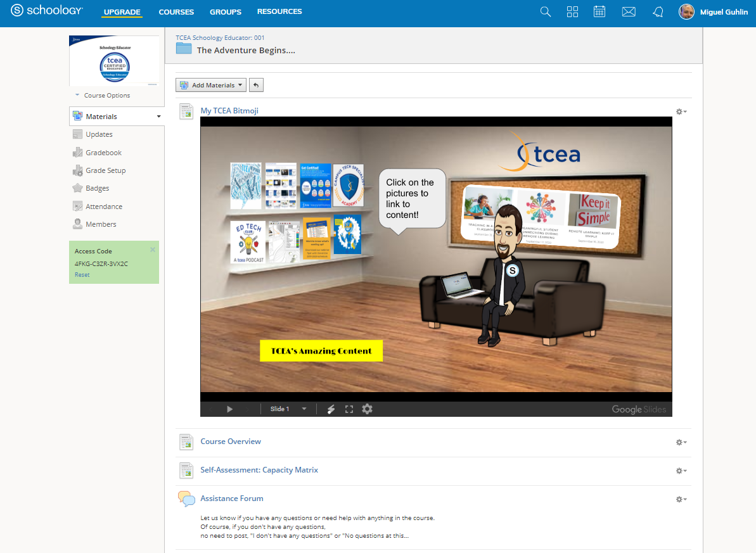Screen dimensions: 756x553
Task: Open Grade Setup in the sidebar
Action: 106,170
